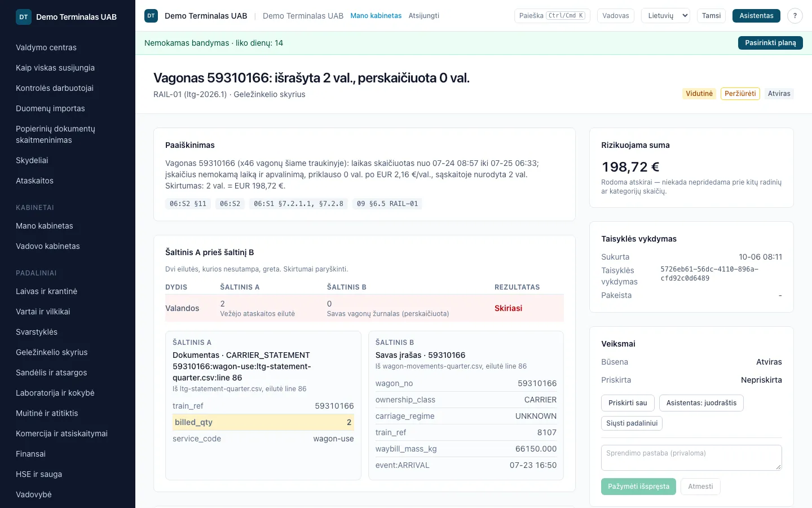Screen dimensions: 812x508
Task: Click Asistentas: juodraštis button
Action: (x=701, y=403)
